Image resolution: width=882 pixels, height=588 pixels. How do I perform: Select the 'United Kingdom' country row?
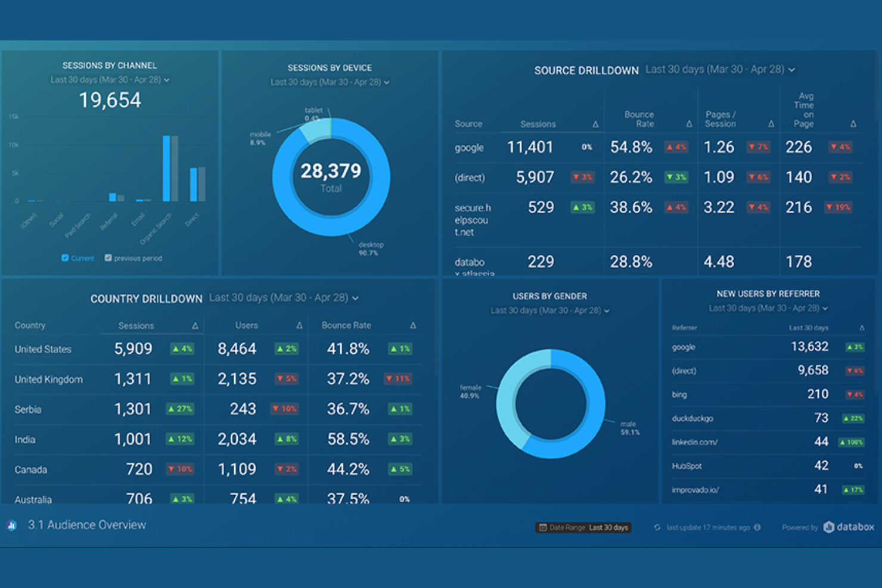coord(218,379)
